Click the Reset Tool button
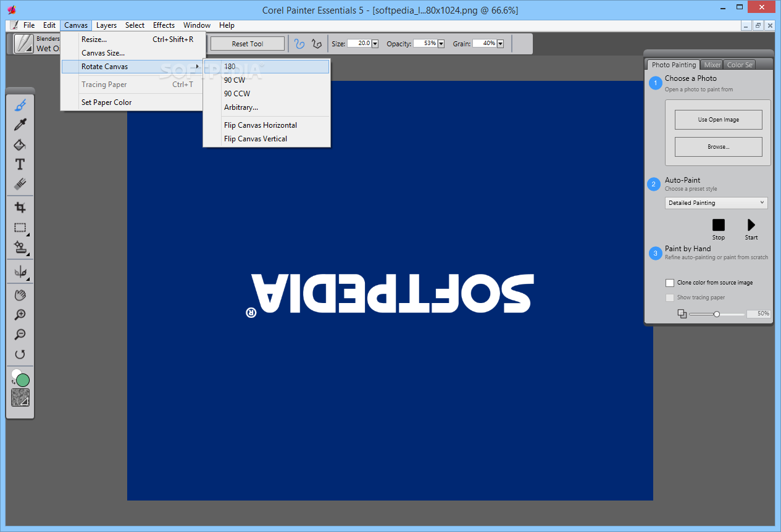The height and width of the screenshot is (532, 781). click(248, 44)
